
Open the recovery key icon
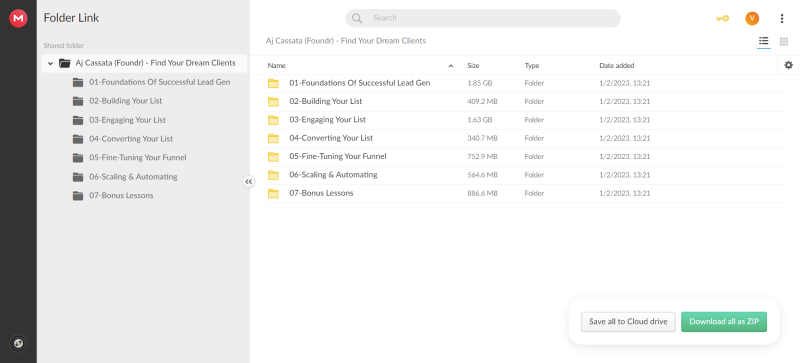[722, 18]
